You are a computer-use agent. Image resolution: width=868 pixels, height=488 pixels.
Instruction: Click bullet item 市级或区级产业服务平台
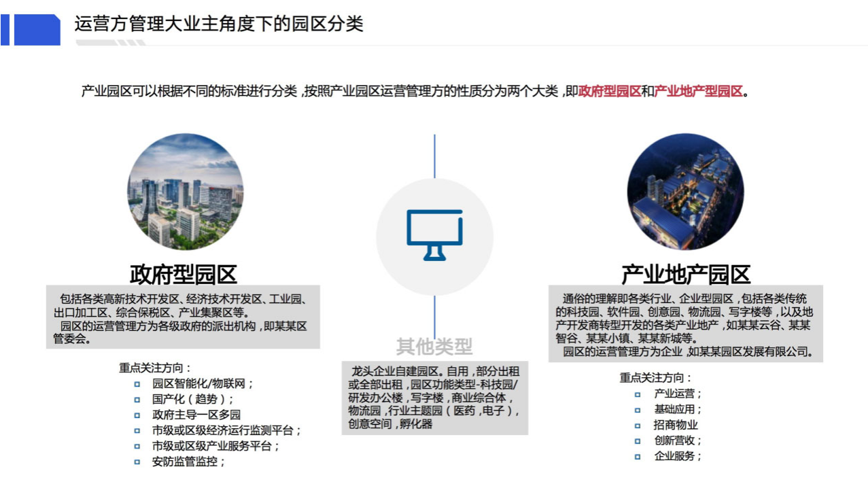pyautogui.click(x=216, y=446)
